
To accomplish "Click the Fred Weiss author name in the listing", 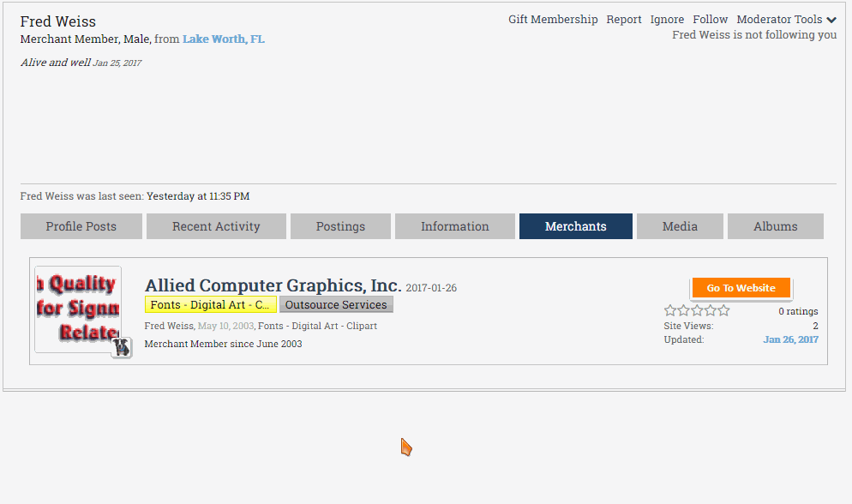I will pyautogui.click(x=169, y=326).
